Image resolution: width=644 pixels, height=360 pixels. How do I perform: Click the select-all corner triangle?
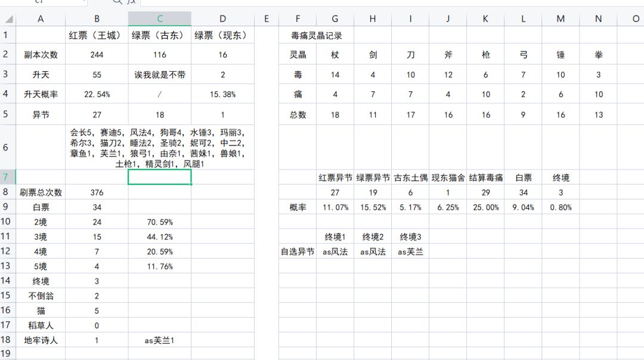pos(8,19)
